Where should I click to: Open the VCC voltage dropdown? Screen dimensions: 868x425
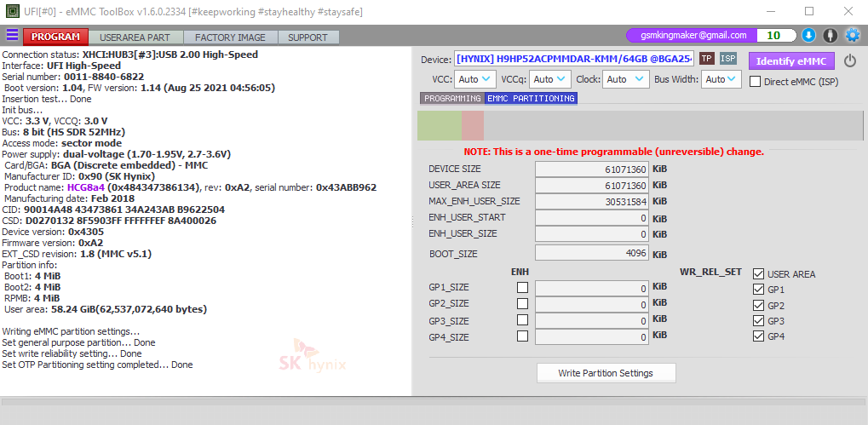(x=475, y=79)
